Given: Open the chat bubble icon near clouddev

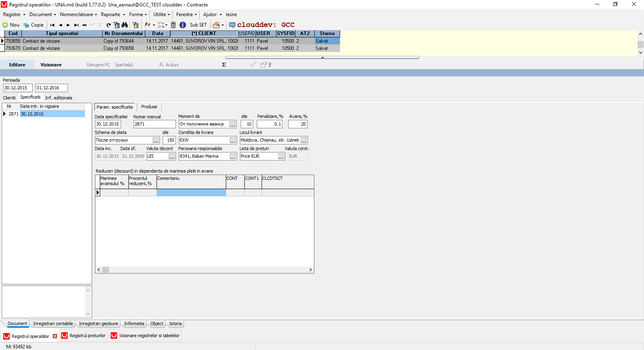Looking at the screenshot, I should pyautogui.click(x=232, y=25).
